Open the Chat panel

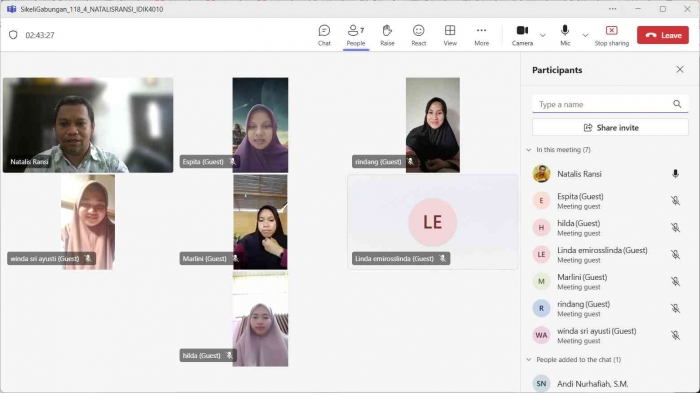point(324,35)
